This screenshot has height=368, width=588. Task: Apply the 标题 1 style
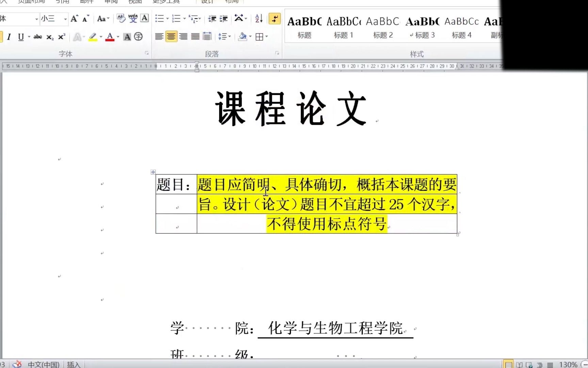(343, 27)
